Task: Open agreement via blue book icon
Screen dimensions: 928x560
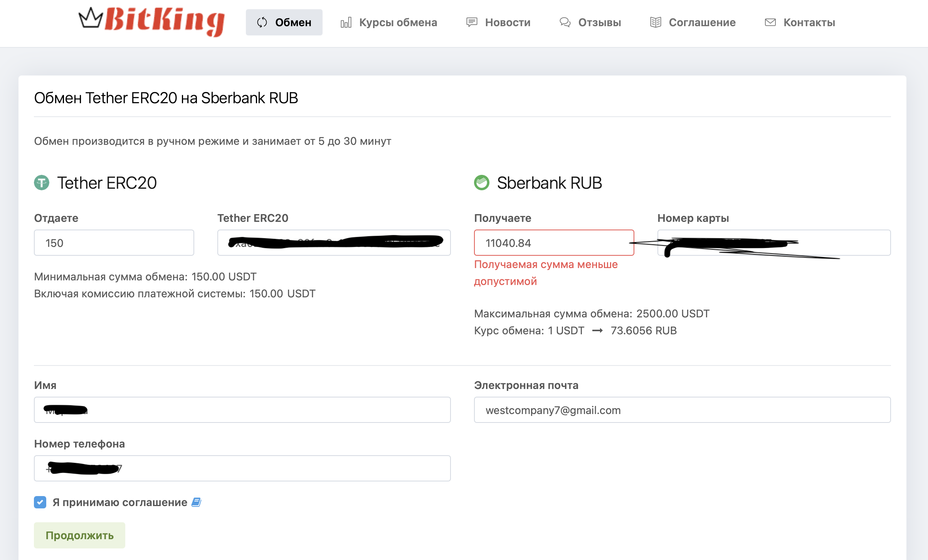Action: 196,502
